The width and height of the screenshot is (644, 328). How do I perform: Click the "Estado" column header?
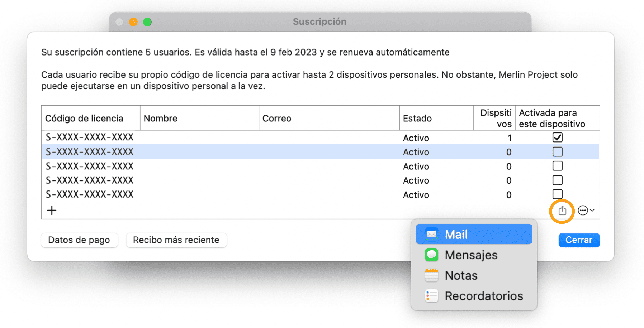coord(416,118)
